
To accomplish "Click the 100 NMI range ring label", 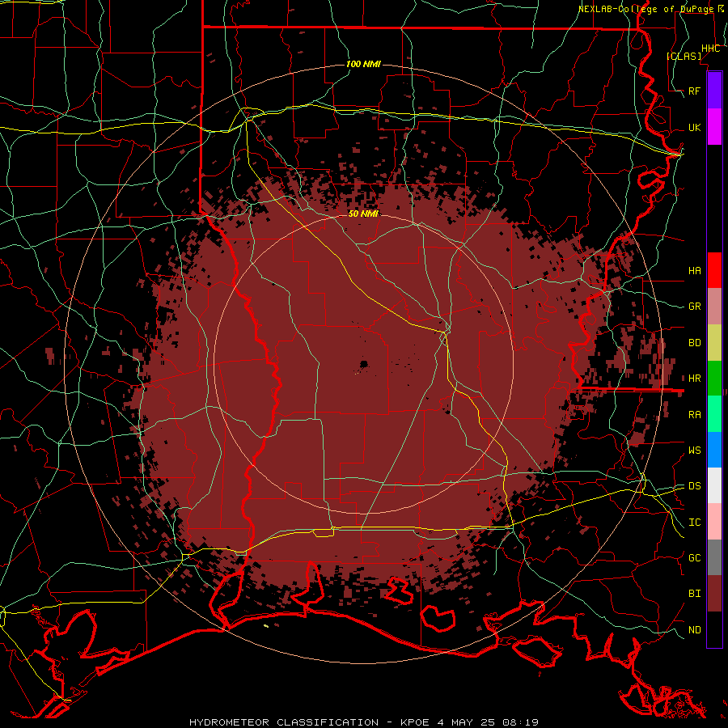I will point(363,64).
